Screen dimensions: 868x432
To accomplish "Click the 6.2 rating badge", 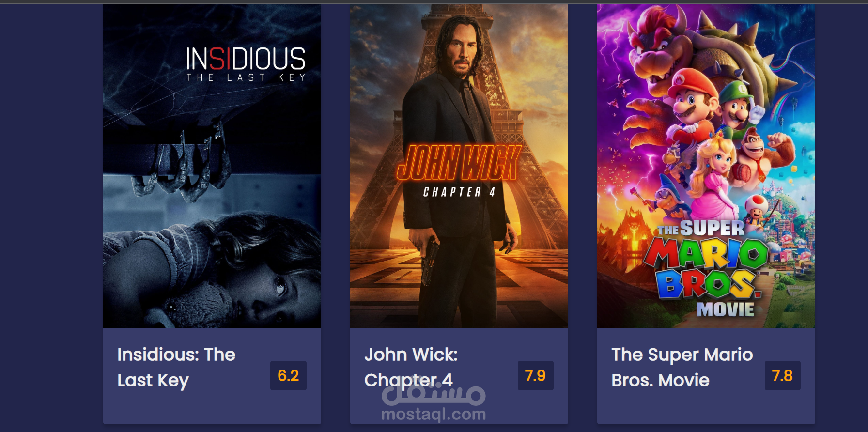I will [x=288, y=375].
